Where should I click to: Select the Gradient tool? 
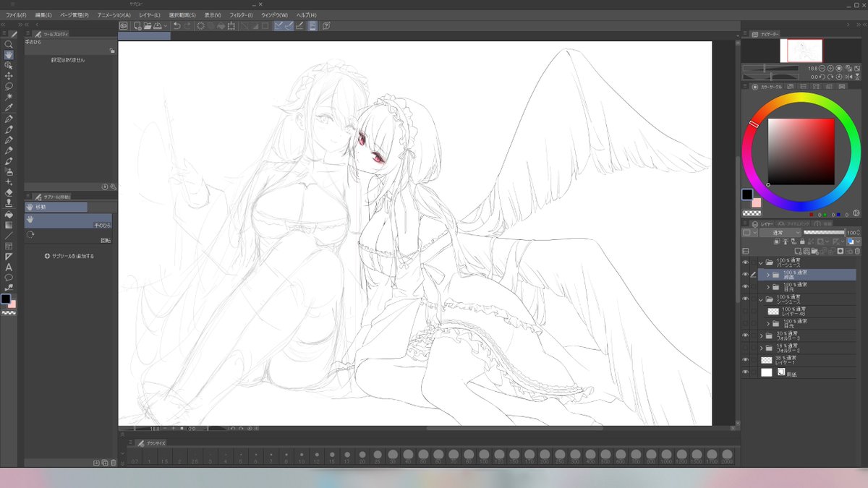click(9, 224)
